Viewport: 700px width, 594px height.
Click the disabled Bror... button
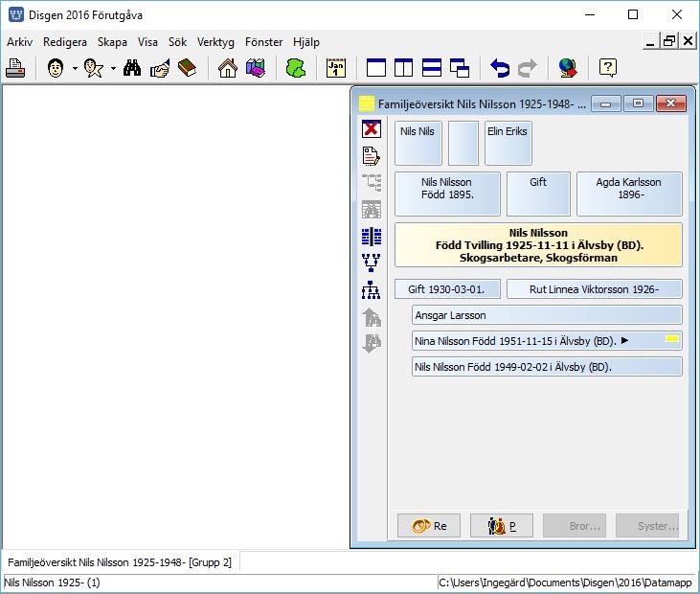coord(575,526)
